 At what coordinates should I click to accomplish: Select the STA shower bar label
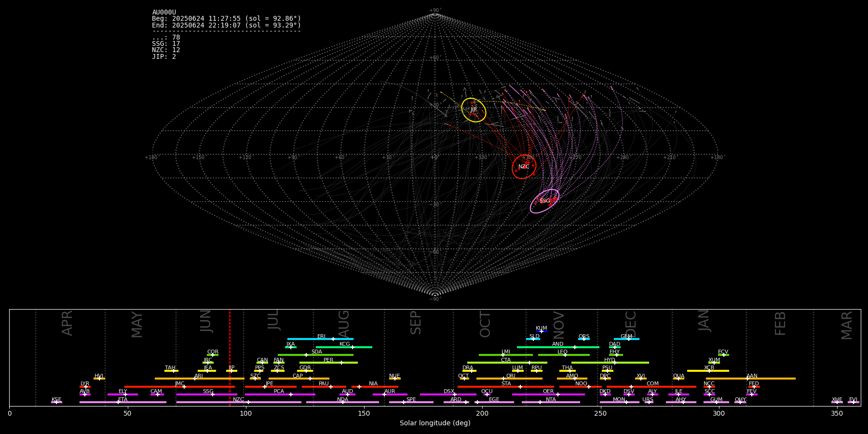506,384
